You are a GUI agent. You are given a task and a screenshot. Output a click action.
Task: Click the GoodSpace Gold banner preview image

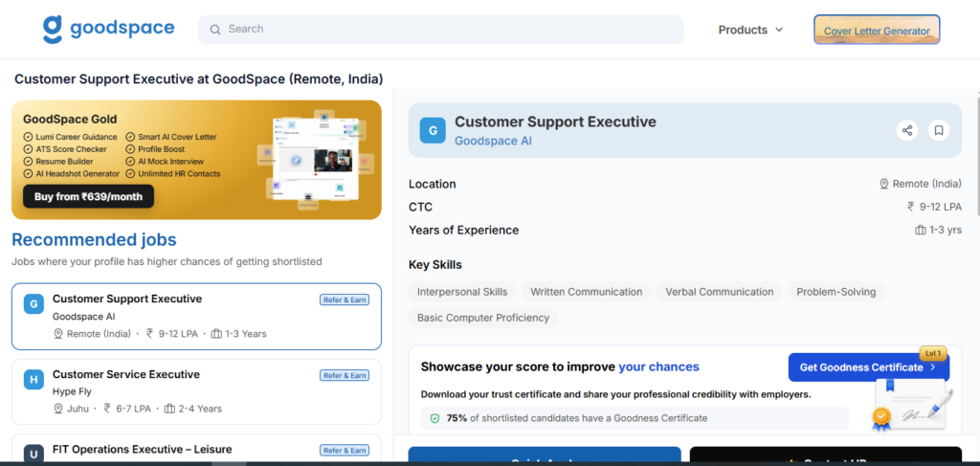316,160
